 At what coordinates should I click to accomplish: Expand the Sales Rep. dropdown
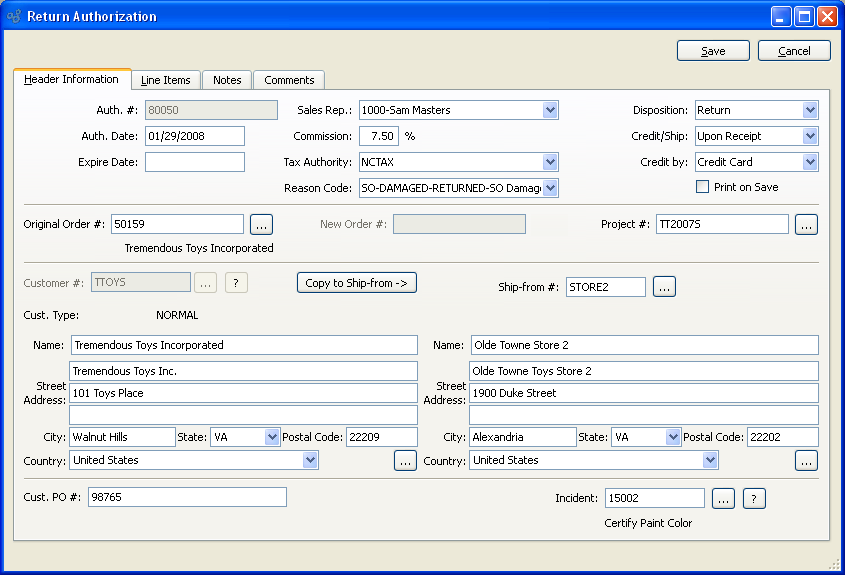tap(550, 110)
